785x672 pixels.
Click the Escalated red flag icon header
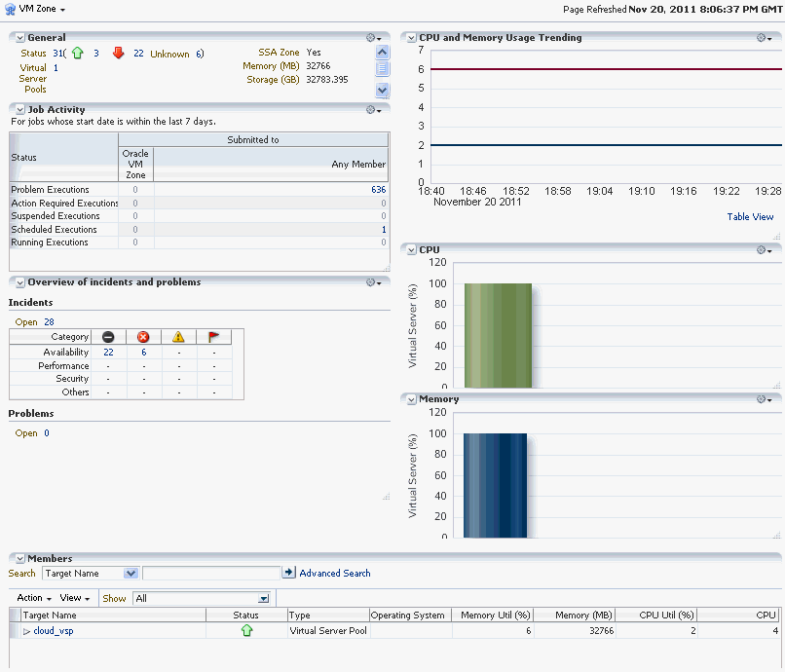pyautogui.click(x=213, y=337)
